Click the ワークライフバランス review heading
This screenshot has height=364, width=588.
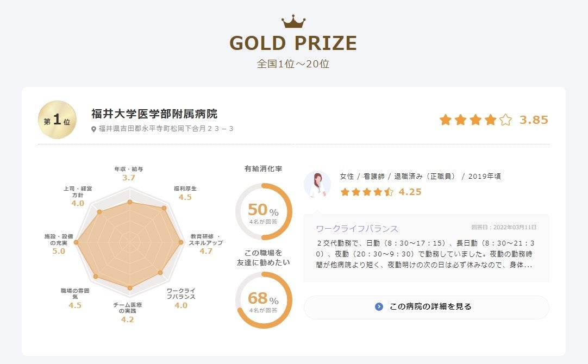(x=357, y=229)
